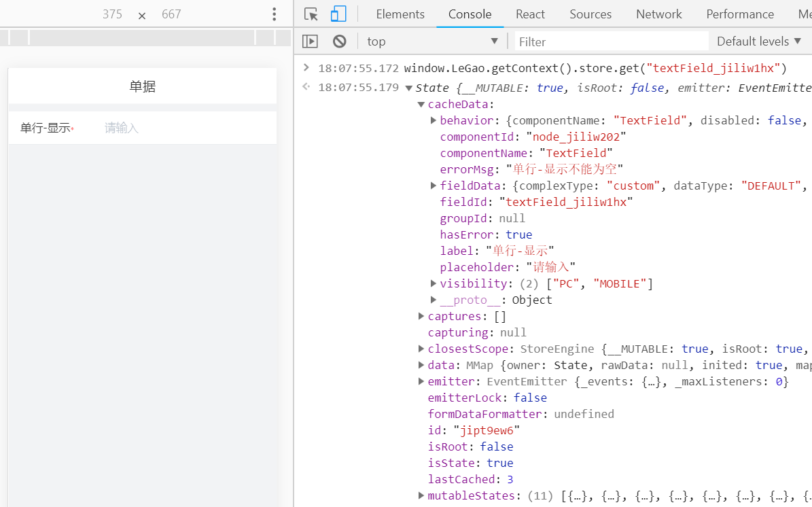
Task: Show the console sidebar icon
Action: 310,41
